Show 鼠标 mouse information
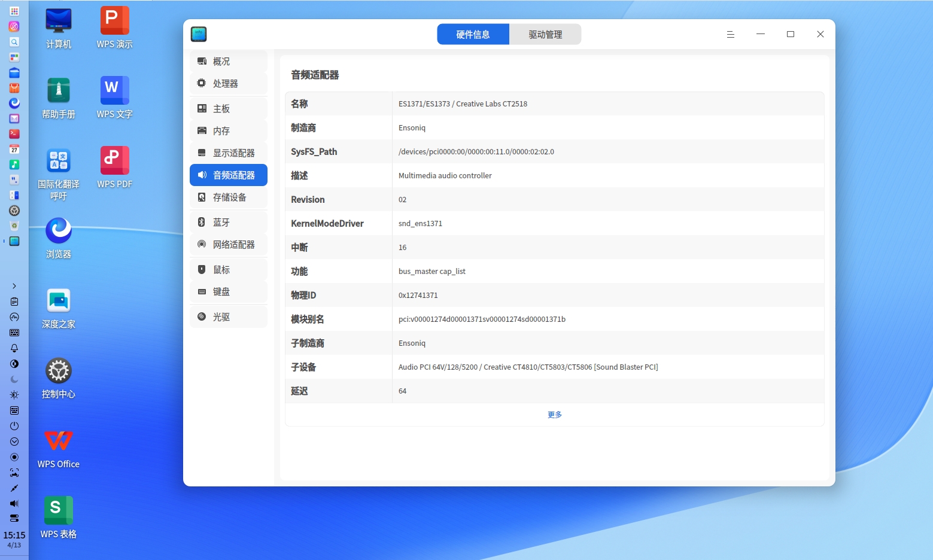 pyautogui.click(x=229, y=270)
